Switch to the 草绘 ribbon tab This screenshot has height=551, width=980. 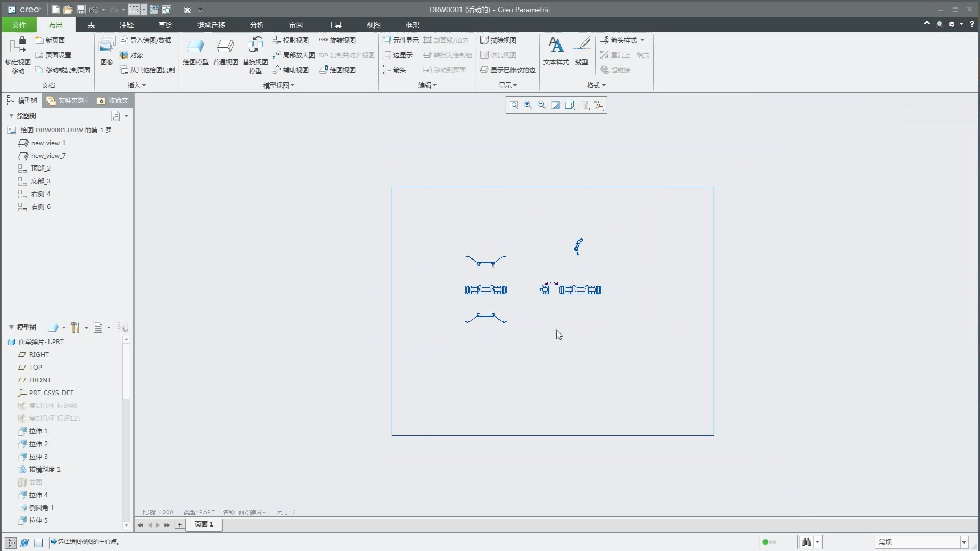coord(165,25)
